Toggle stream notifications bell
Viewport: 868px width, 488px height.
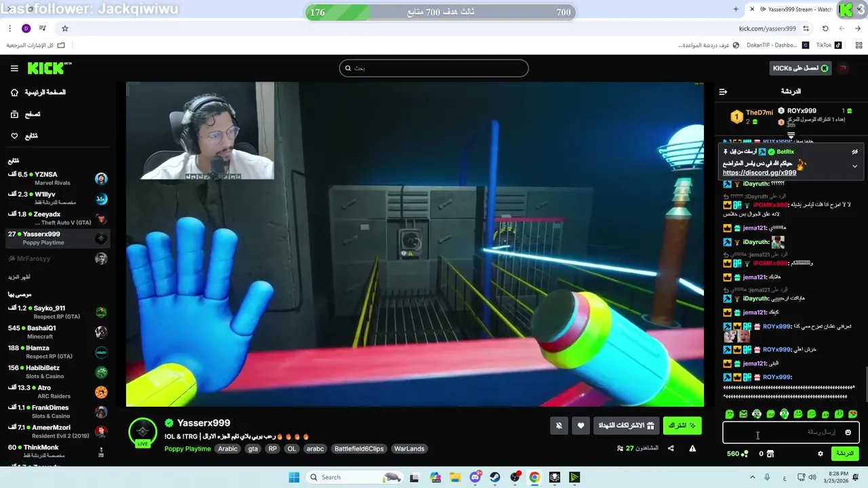click(x=559, y=426)
